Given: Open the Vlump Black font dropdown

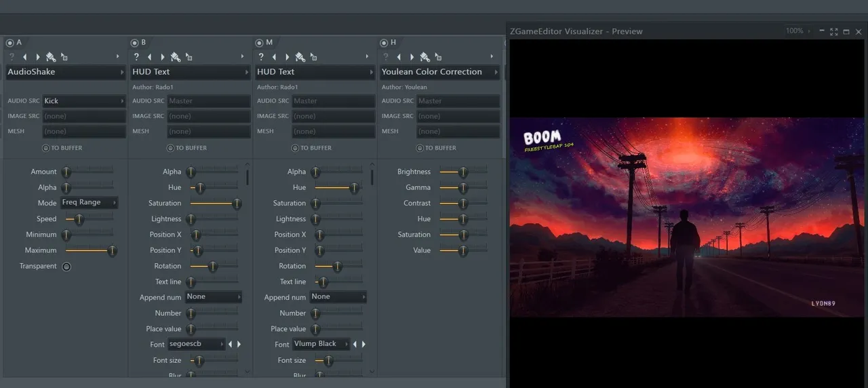Looking at the screenshot, I should [x=321, y=344].
